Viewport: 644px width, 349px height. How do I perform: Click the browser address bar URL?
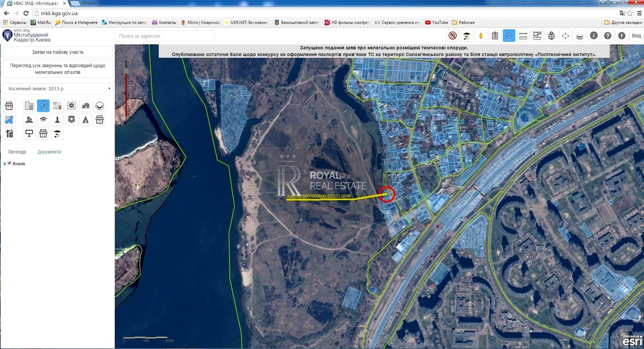[59, 13]
